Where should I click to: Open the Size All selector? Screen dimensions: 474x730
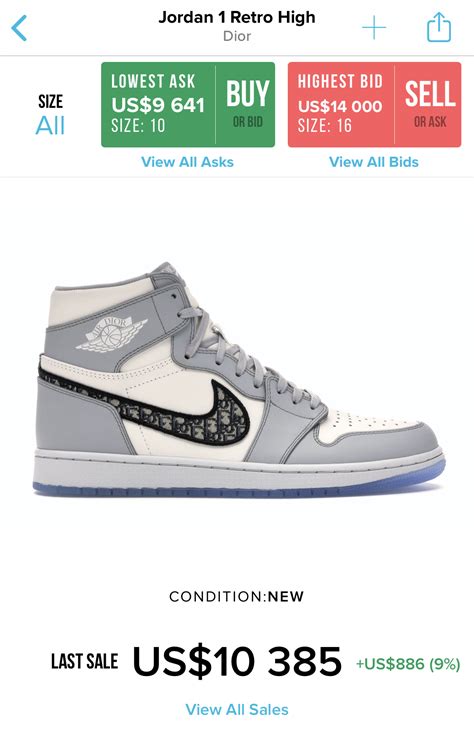pyautogui.click(x=50, y=115)
